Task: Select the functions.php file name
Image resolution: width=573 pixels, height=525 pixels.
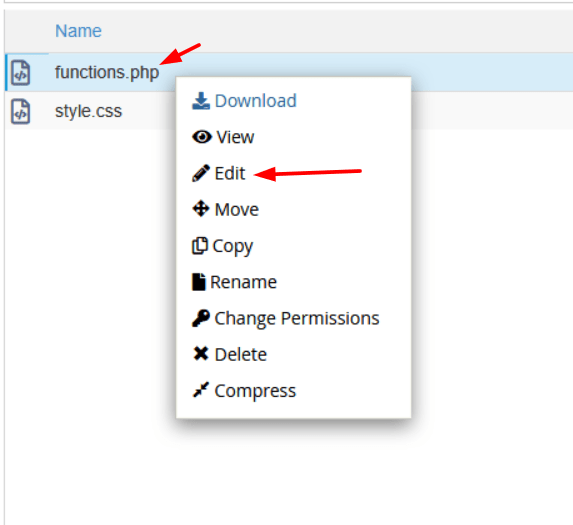Action: point(107,72)
